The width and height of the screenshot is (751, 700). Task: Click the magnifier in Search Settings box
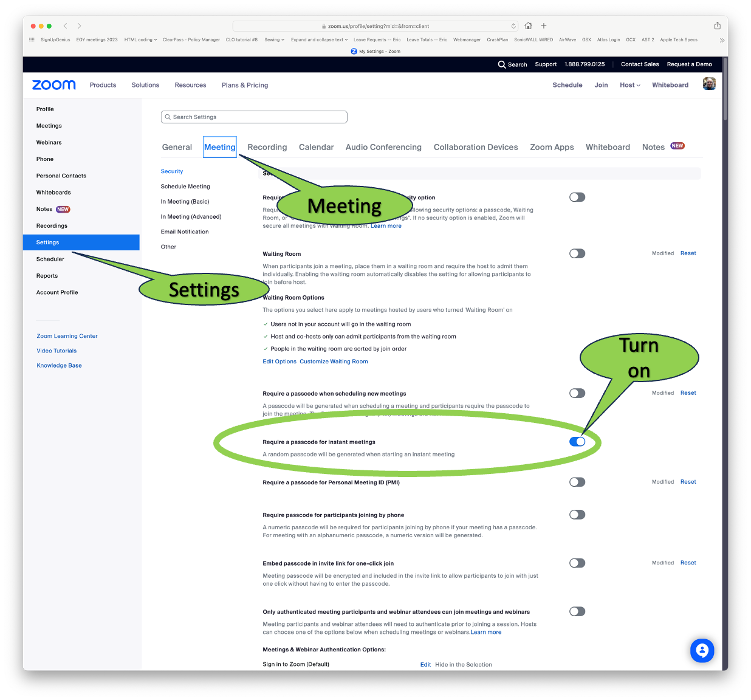coord(168,117)
